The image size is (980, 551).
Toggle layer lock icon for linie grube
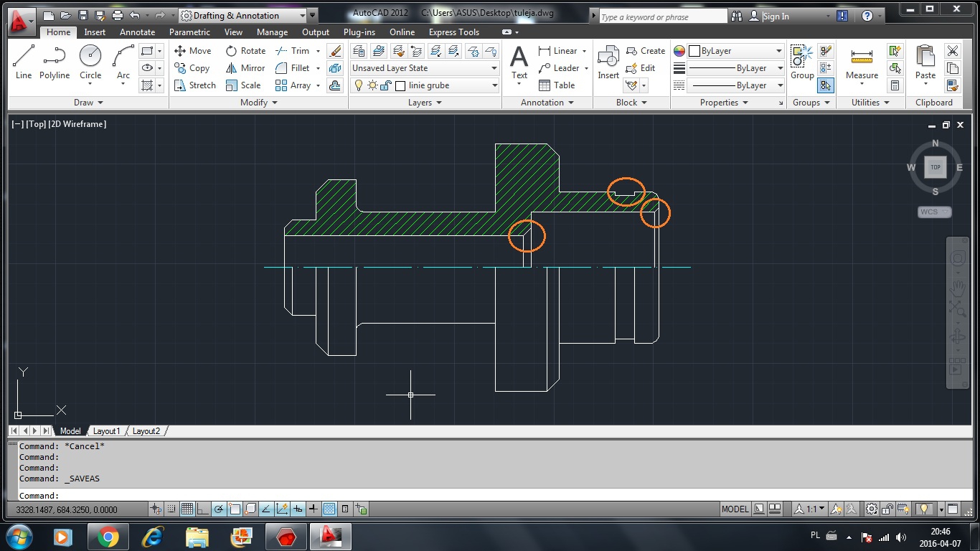[x=385, y=85]
